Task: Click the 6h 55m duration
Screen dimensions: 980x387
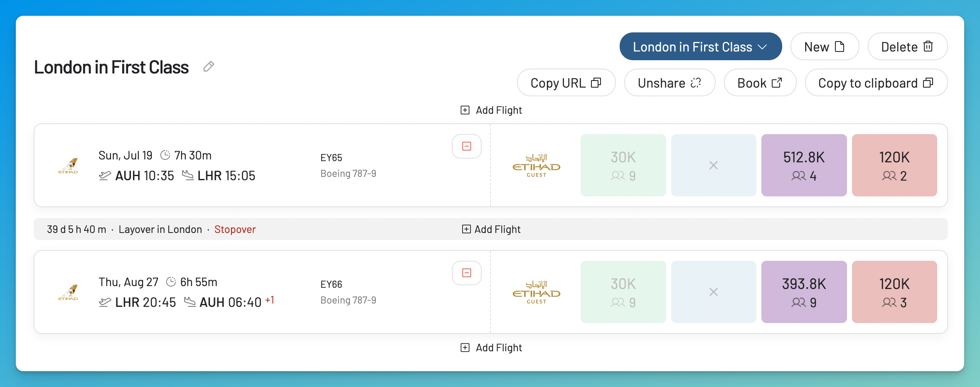Action: click(x=199, y=282)
